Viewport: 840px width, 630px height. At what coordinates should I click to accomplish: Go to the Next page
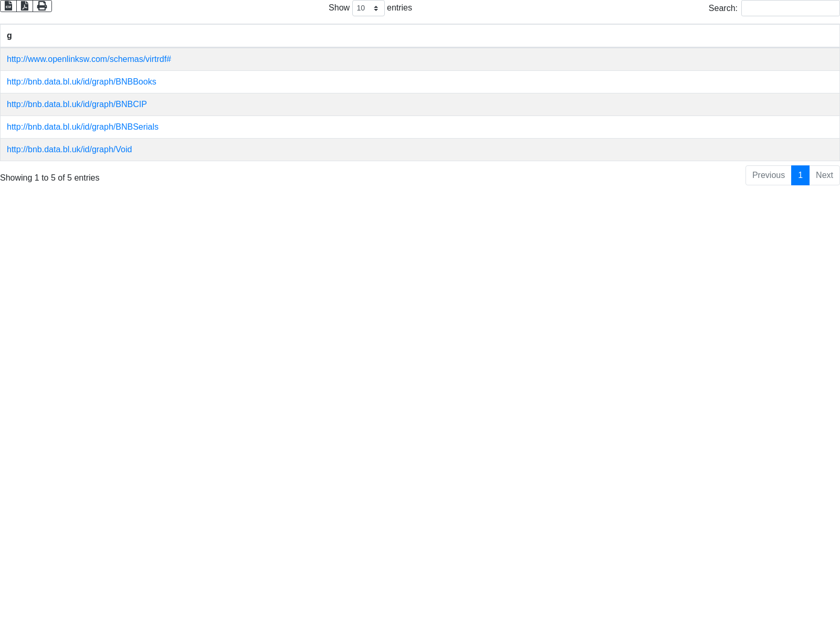point(824,175)
